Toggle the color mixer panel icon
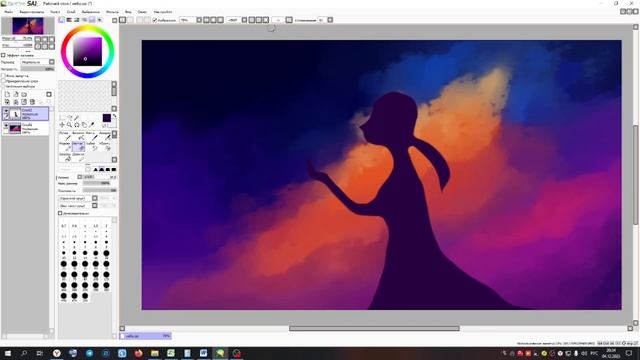The height and width of the screenshot is (360, 640). (84, 20)
